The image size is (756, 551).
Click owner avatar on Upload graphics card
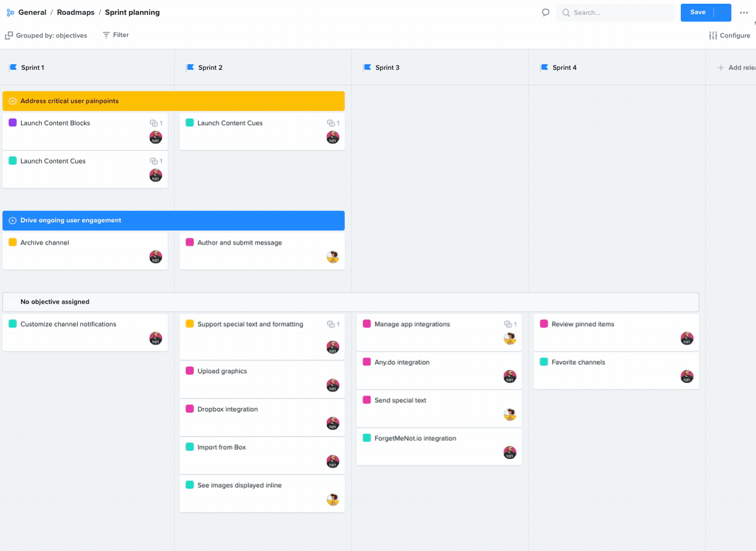click(333, 385)
